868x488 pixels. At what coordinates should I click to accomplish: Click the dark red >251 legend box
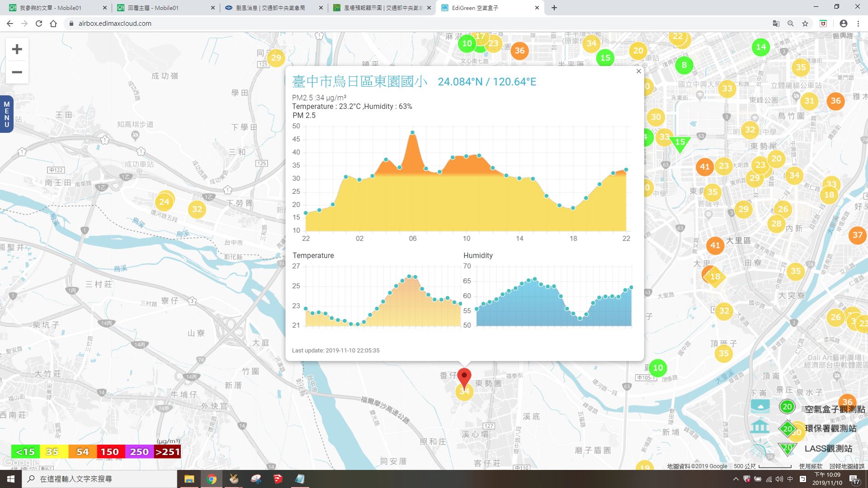tap(167, 452)
